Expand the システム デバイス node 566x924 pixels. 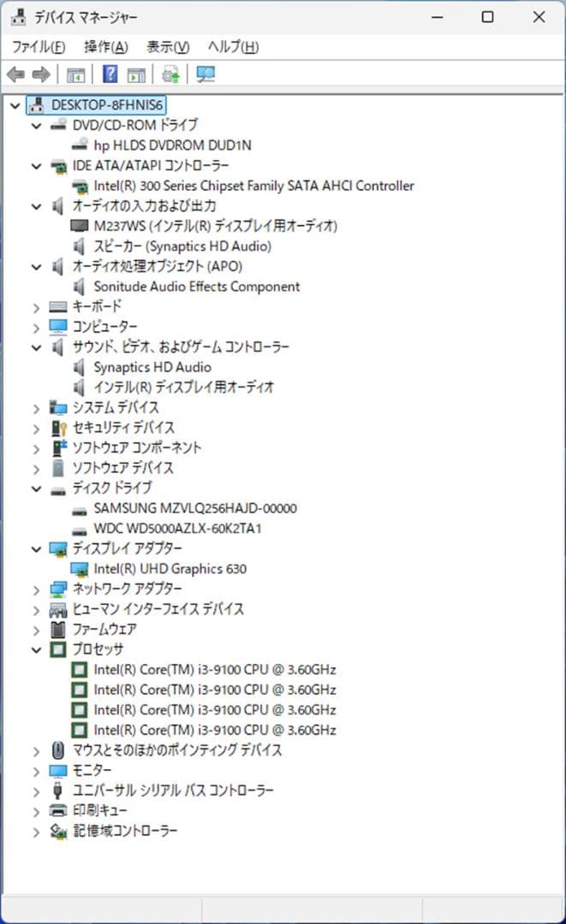[37, 408]
